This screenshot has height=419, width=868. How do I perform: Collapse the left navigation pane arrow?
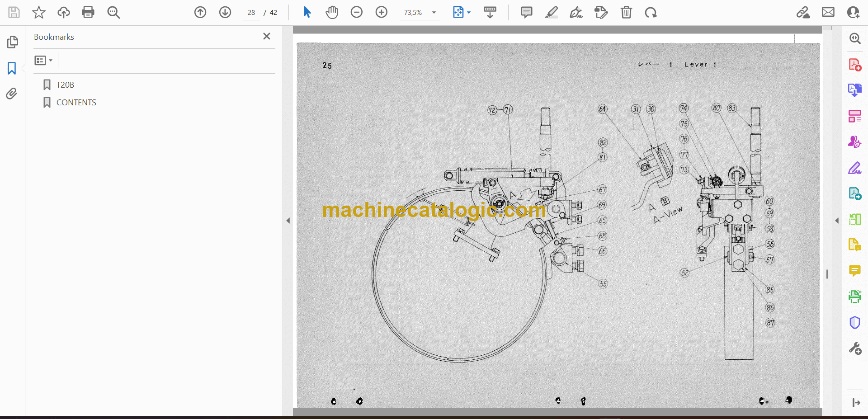(x=288, y=221)
